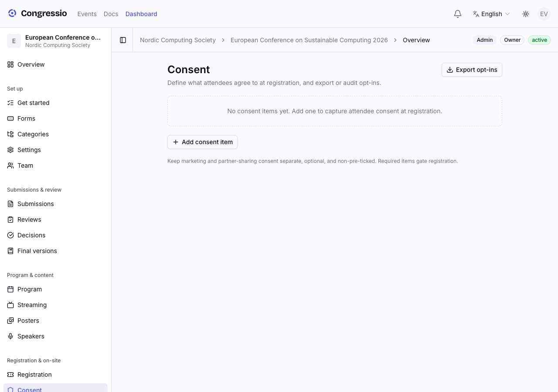Click the plus icon on Add consent item

[x=176, y=142]
